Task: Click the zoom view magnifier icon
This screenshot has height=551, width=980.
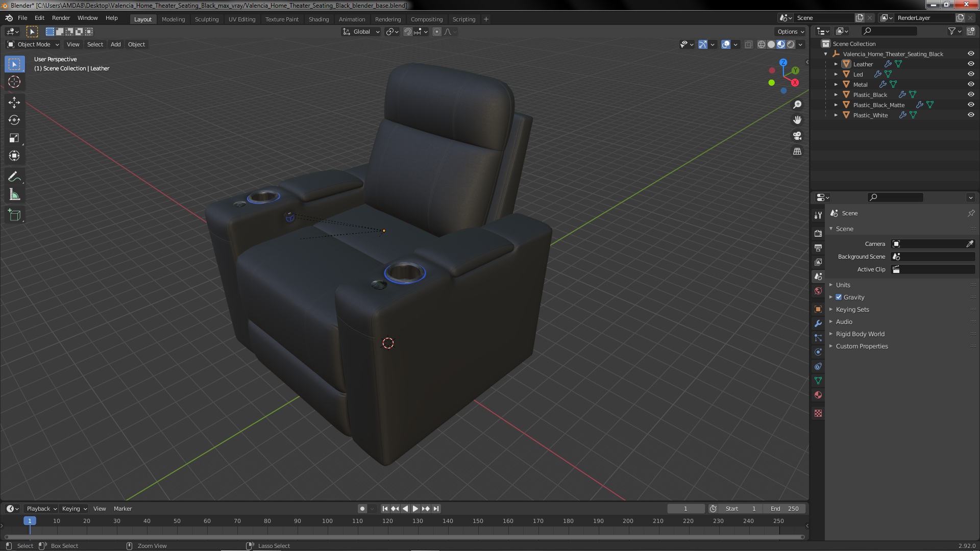Action: click(x=797, y=105)
